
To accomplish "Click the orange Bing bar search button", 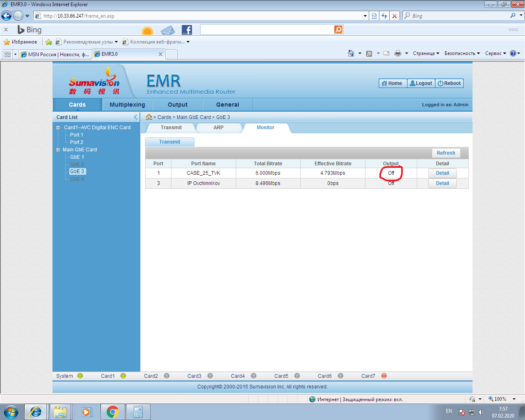I will click(338, 30).
